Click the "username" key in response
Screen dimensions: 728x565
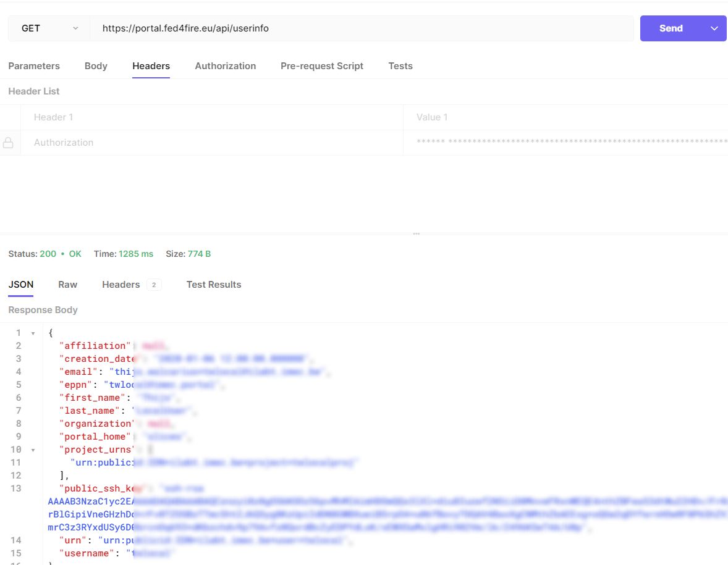point(87,553)
